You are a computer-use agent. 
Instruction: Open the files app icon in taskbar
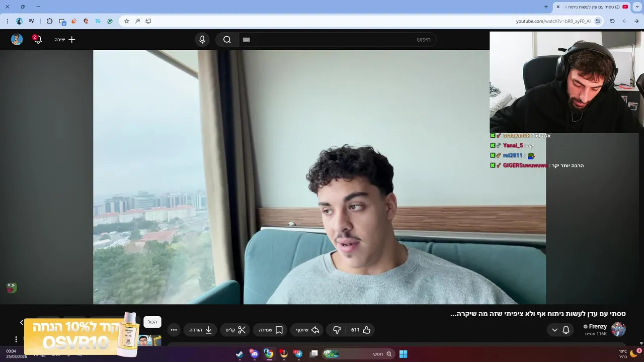pos(314,354)
